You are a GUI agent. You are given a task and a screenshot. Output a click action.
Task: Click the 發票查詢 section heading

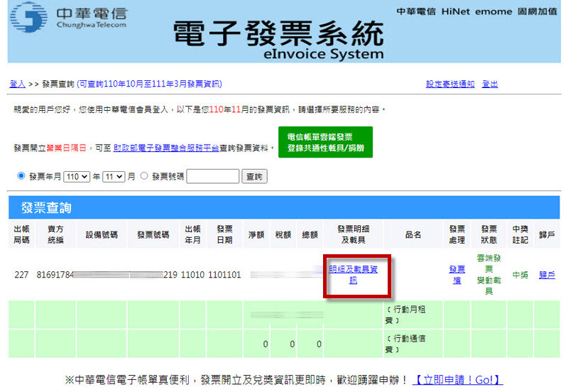(46, 207)
